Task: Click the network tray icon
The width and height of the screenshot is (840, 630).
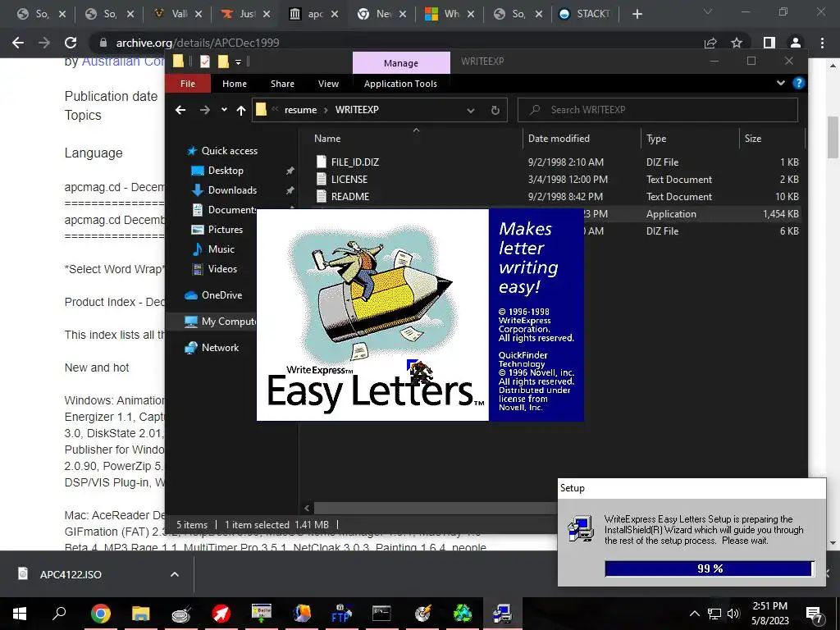Action: coord(714,614)
